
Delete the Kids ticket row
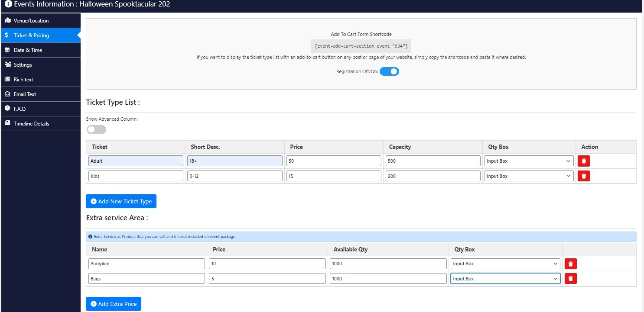coord(583,176)
